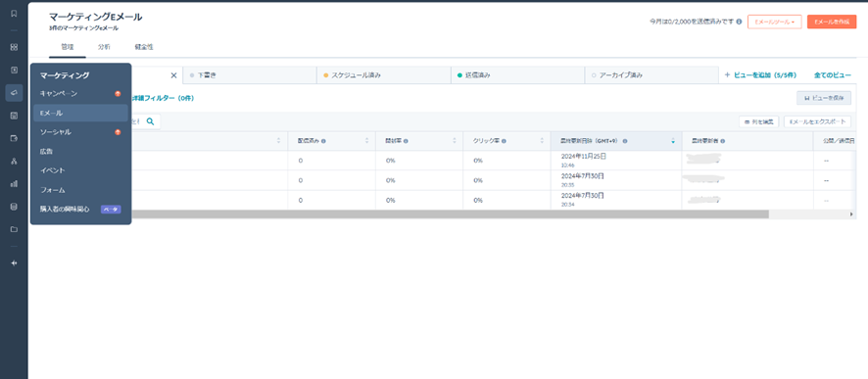
Task: Click the Eメールをエクスポート button
Action: point(818,121)
